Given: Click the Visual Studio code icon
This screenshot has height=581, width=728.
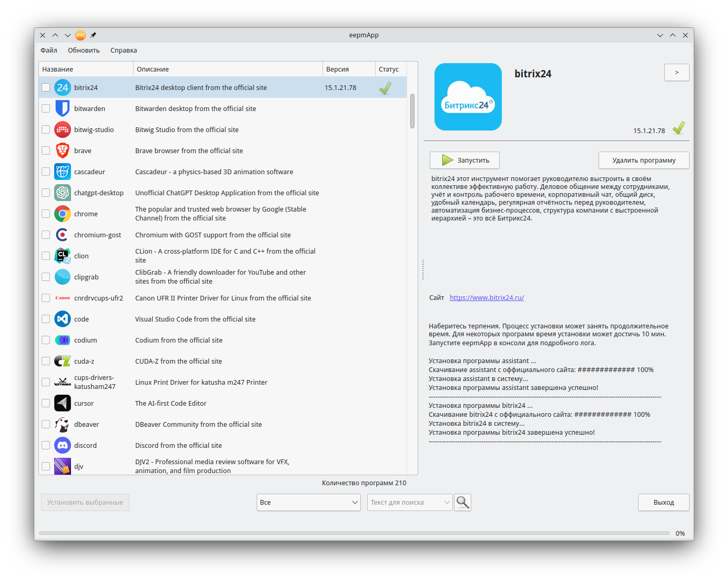Looking at the screenshot, I should tap(63, 319).
